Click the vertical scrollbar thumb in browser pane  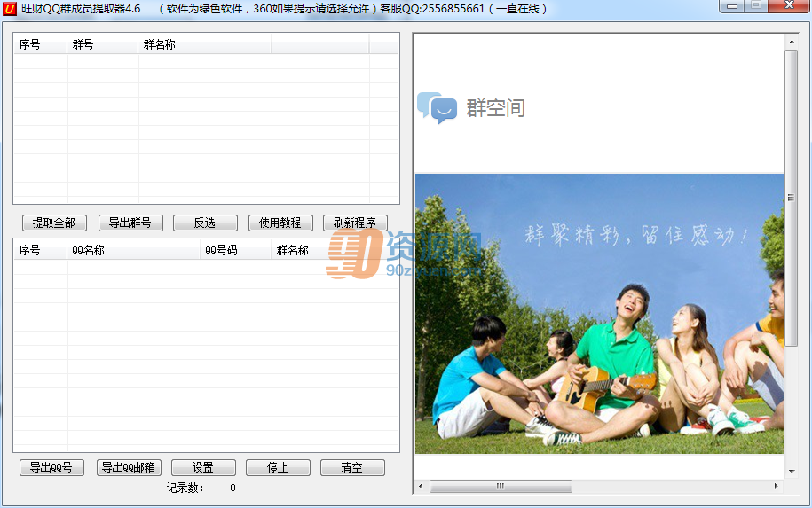(791, 198)
